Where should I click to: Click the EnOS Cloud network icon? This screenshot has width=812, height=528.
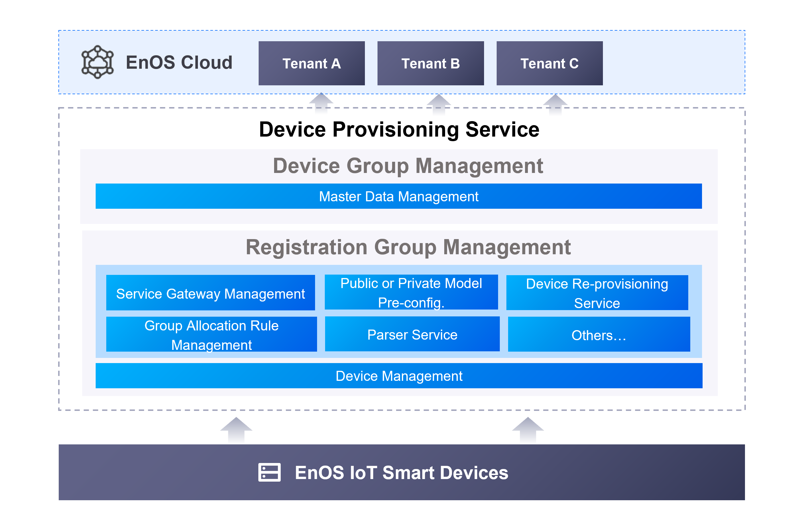coord(98,62)
